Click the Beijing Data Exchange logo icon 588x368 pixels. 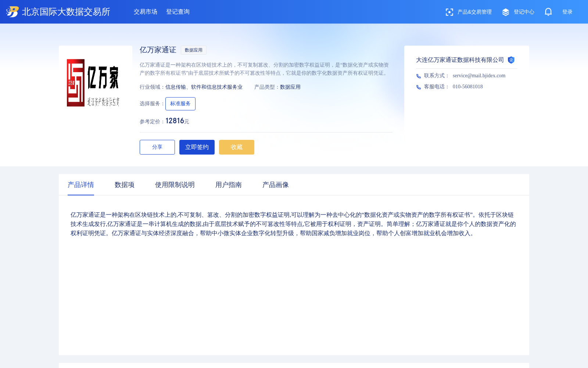click(12, 12)
